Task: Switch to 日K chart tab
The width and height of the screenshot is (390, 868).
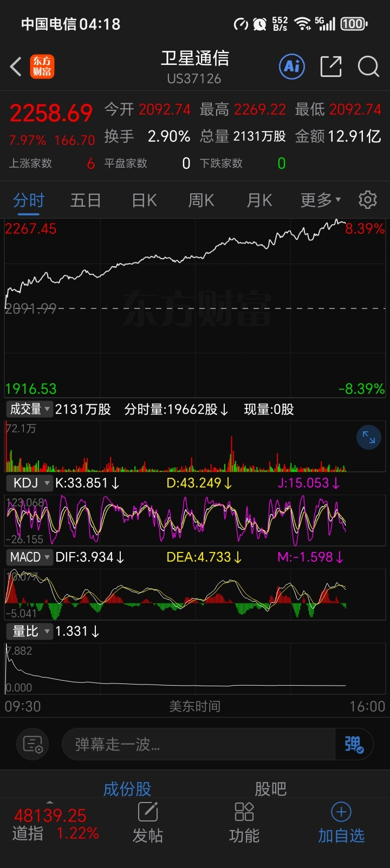Action: [144, 200]
